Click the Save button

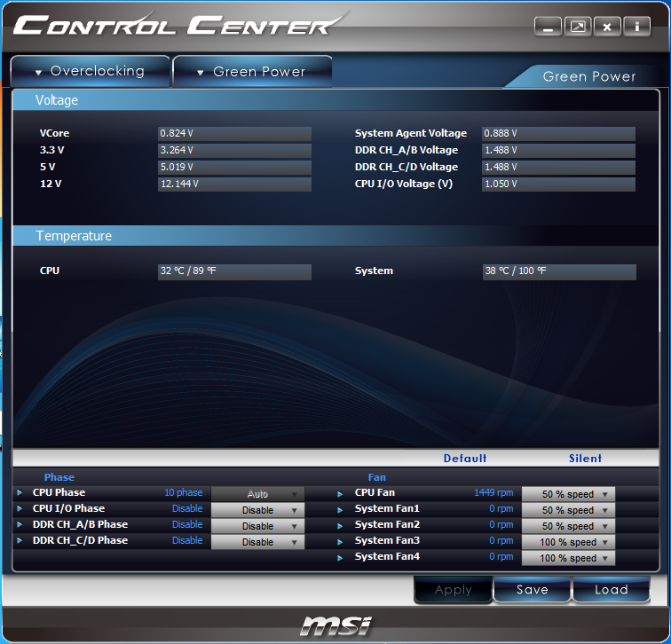532,590
